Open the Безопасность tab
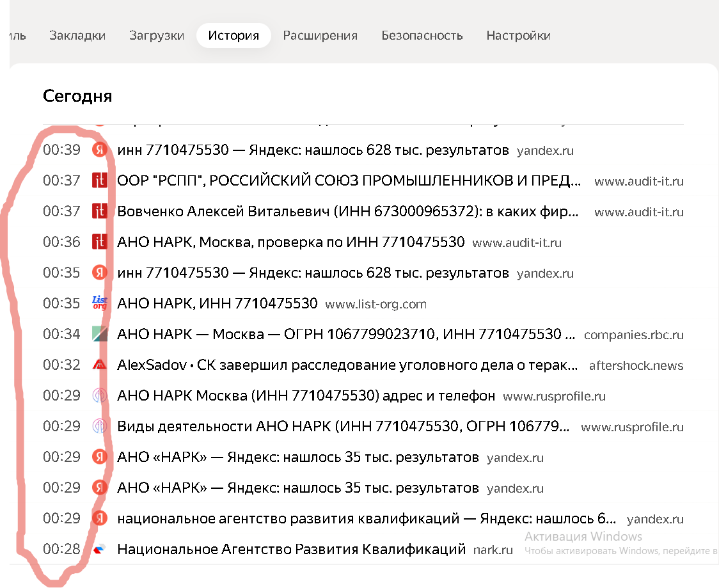Image resolution: width=719 pixels, height=588 pixels. pyautogui.click(x=422, y=35)
